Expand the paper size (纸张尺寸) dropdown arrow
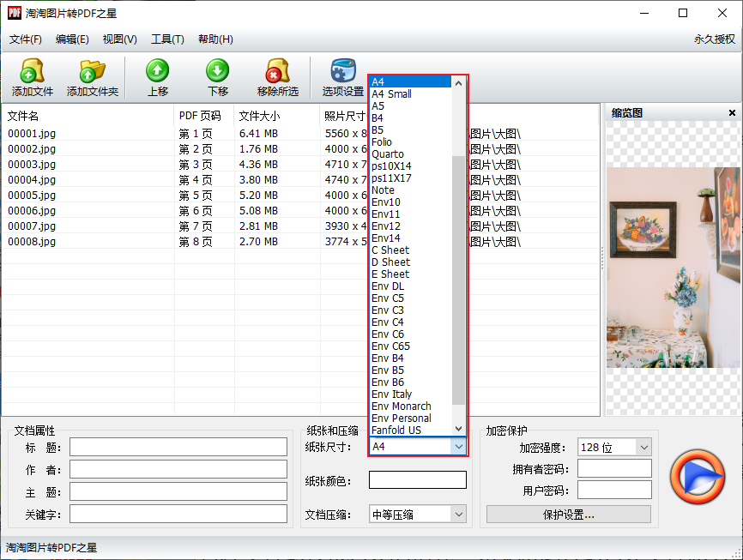743x560 pixels. (x=459, y=447)
